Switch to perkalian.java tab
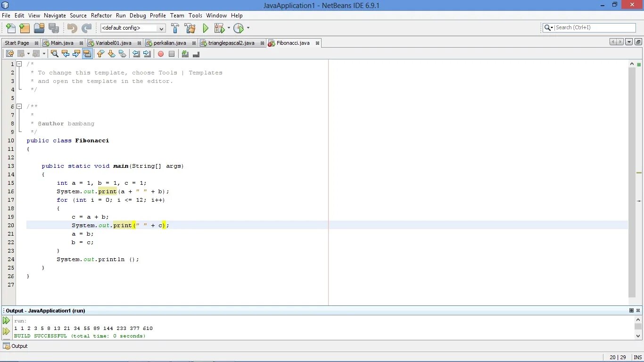The image size is (644, 362). (x=170, y=43)
